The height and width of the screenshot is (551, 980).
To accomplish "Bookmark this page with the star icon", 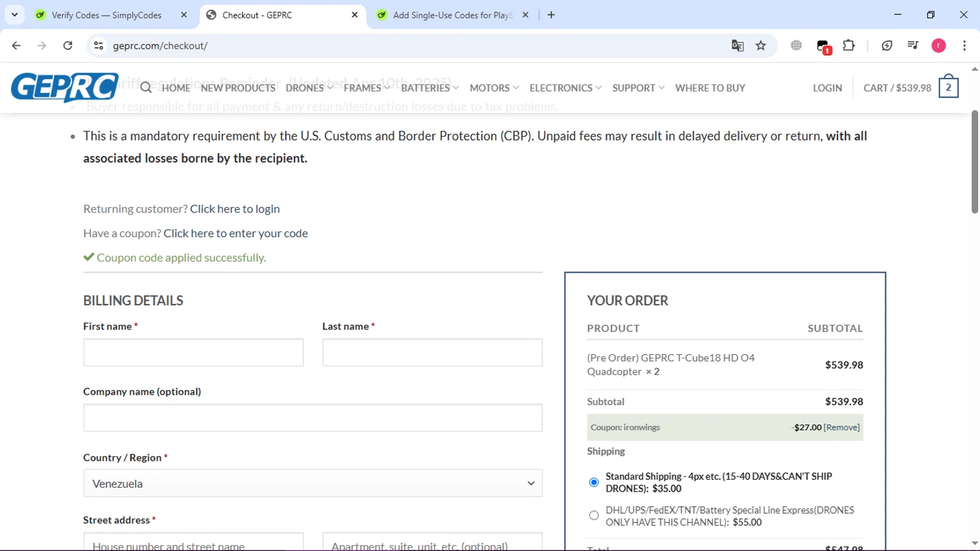I will pyautogui.click(x=761, y=46).
